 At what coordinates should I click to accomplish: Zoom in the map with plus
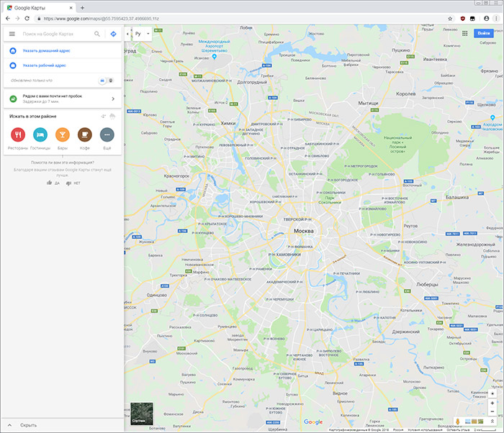pos(492,403)
